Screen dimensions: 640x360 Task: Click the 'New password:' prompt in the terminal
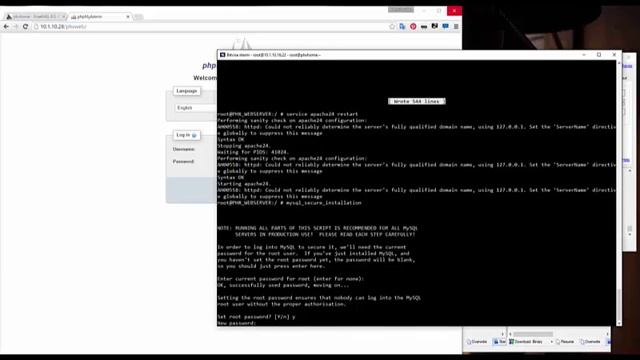[x=237, y=323]
